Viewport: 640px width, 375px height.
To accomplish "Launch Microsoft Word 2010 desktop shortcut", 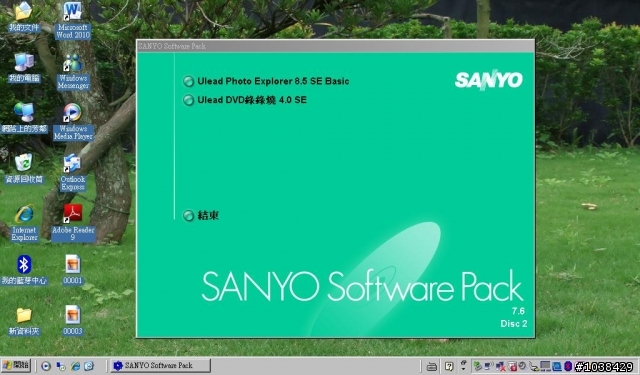I will tap(73, 20).
